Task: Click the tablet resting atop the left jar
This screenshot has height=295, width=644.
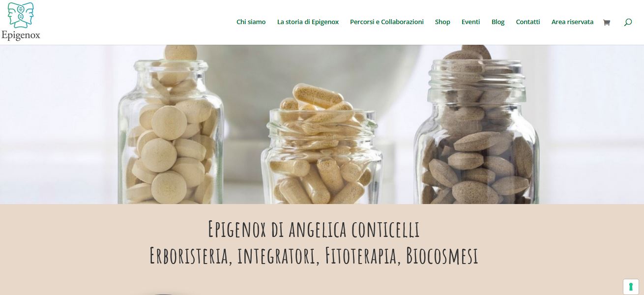Action: point(180,52)
